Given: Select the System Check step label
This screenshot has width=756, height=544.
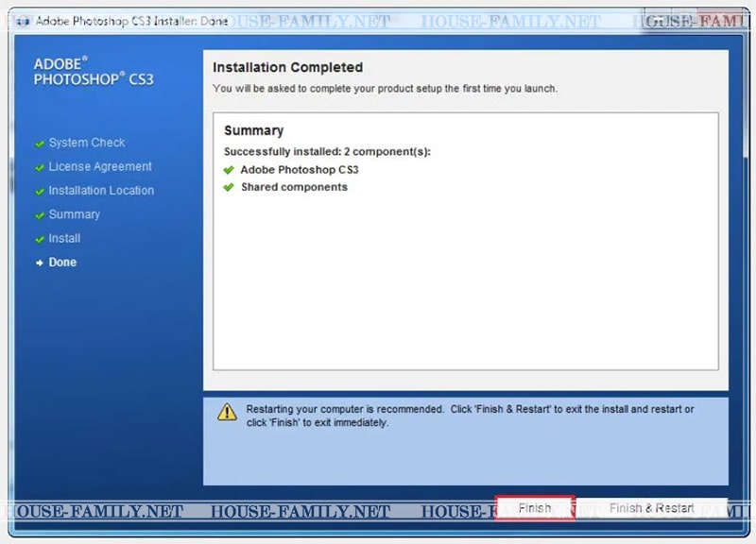Looking at the screenshot, I should coord(87,143).
